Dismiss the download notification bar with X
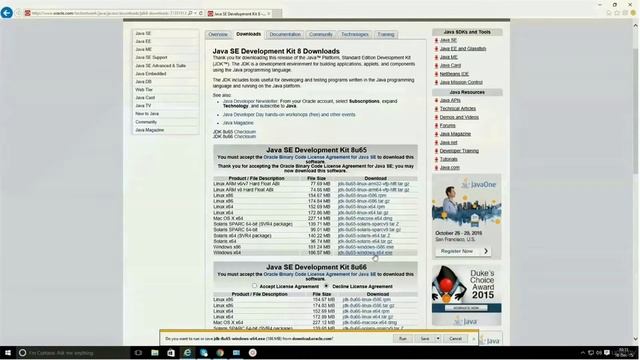This screenshot has height=360, width=640. 473,339
